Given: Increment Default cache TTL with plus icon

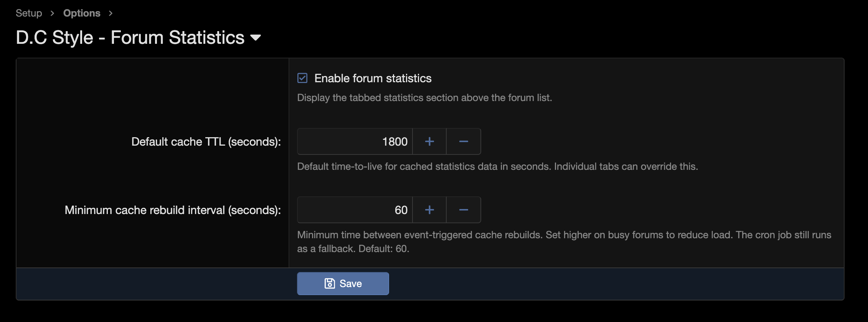Looking at the screenshot, I should coord(429,141).
